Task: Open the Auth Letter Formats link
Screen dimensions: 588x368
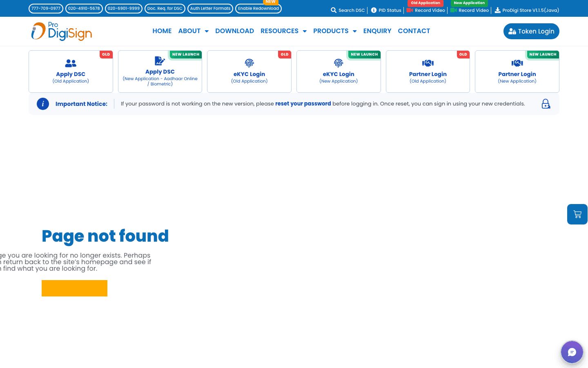Action: tap(210, 9)
